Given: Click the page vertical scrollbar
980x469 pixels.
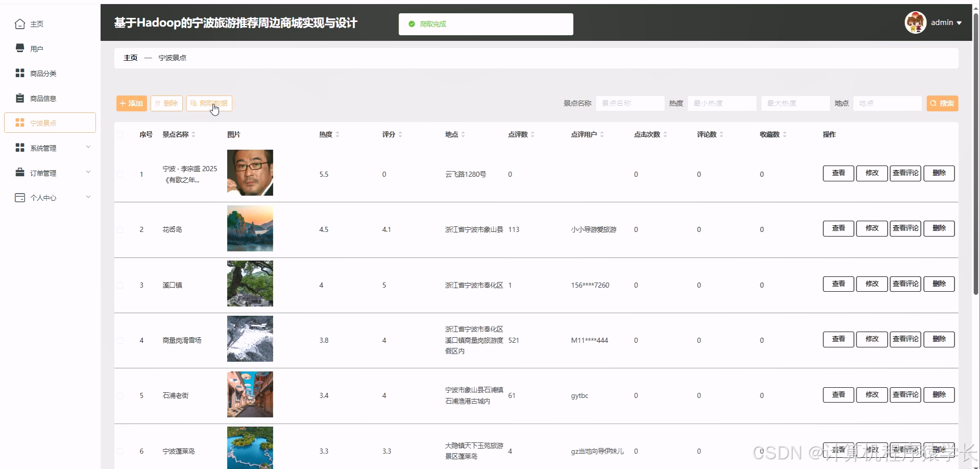Looking at the screenshot, I should [x=976, y=153].
